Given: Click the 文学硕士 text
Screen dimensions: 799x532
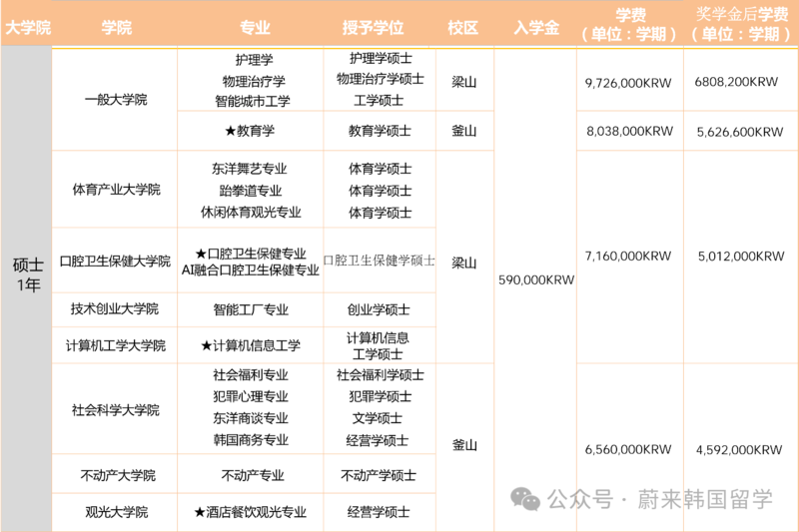Looking at the screenshot, I should [378, 418].
